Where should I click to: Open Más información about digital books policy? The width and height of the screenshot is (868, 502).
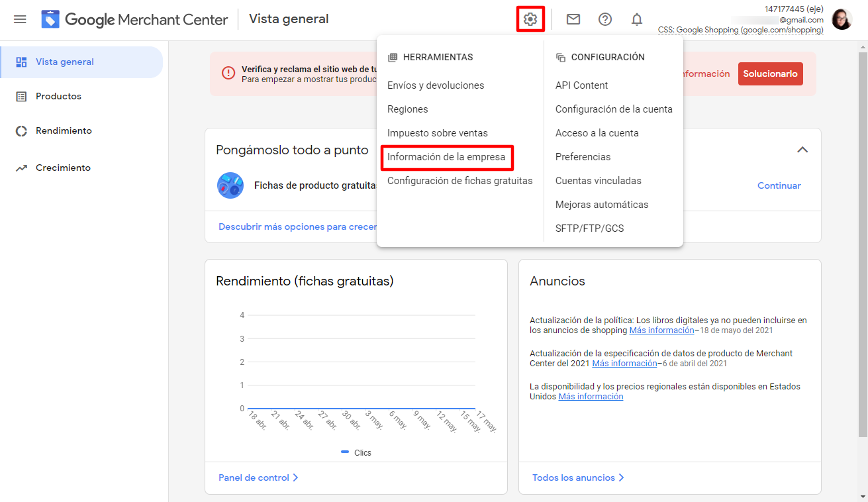pyautogui.click(x=662, y=330)
